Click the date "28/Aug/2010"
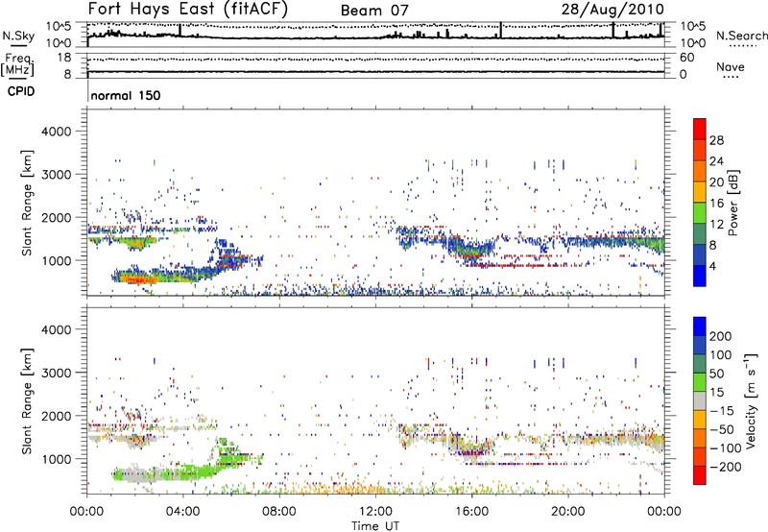Screen dimensions: 768x532 coord(612,9)
